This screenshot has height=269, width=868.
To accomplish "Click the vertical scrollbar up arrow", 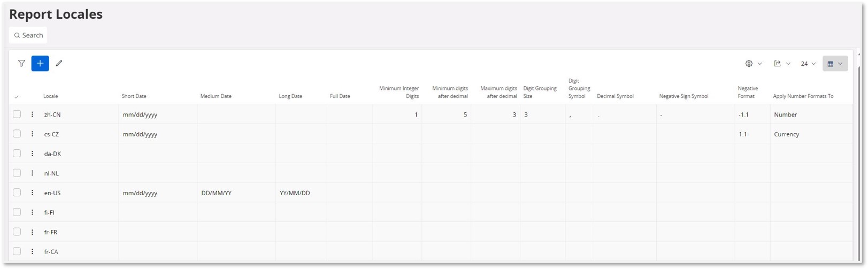I will point(859,54).
